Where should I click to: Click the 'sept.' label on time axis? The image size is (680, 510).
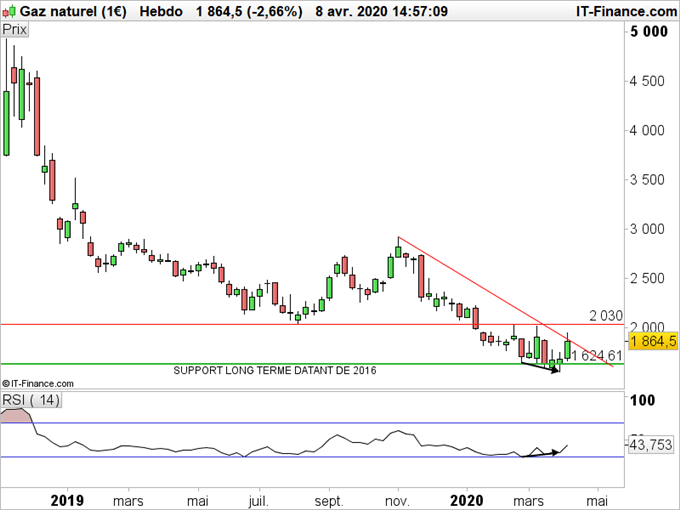pyautogui.click(x=329, y=501)
